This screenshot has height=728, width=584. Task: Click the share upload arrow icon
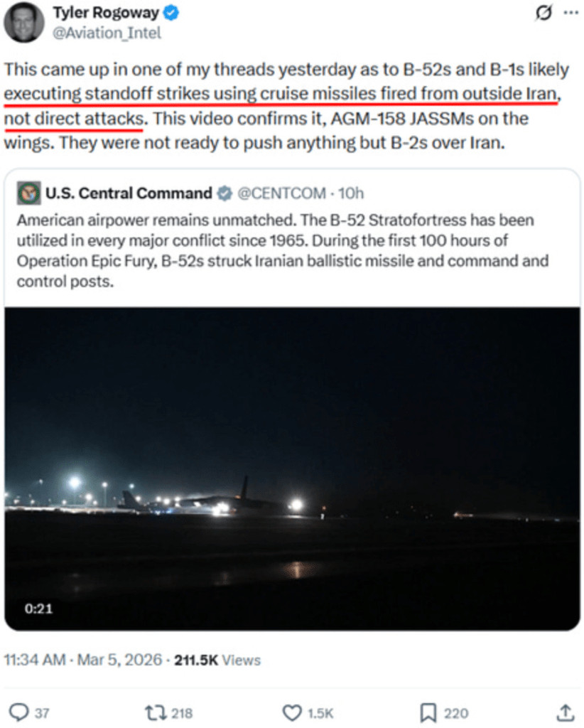tap(565, 712)
